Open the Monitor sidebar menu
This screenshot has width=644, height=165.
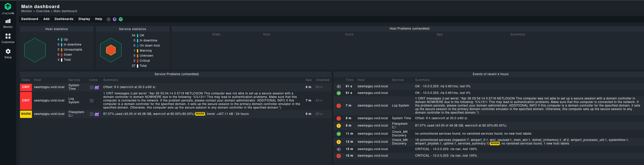click(8, 24)
